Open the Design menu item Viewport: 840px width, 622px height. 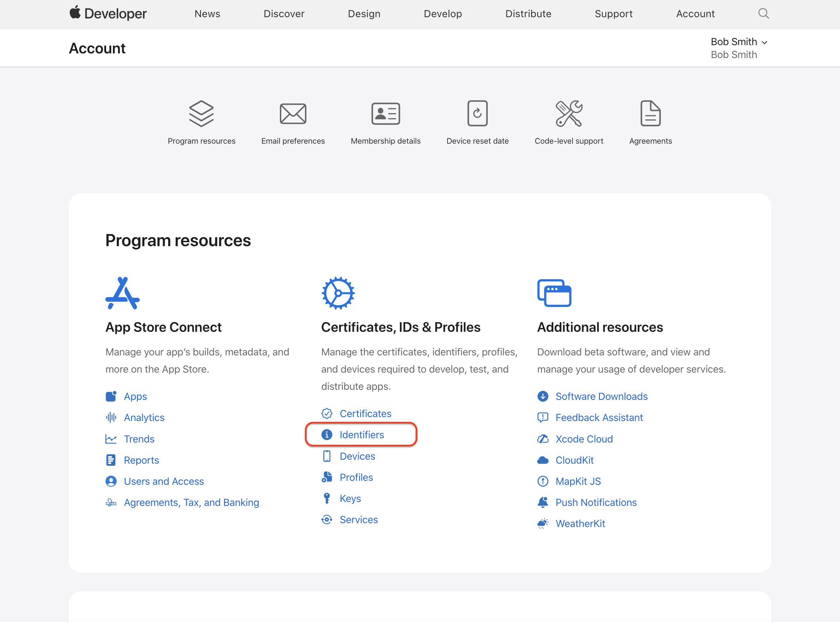364,14
